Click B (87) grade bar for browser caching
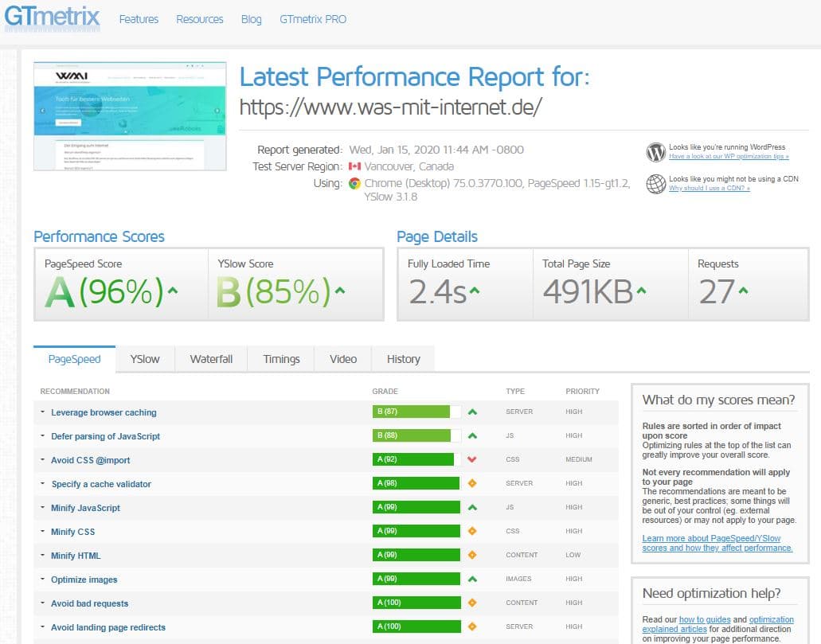Image resolution: width=821 pixels, height=644 pixels. [416, 412]
